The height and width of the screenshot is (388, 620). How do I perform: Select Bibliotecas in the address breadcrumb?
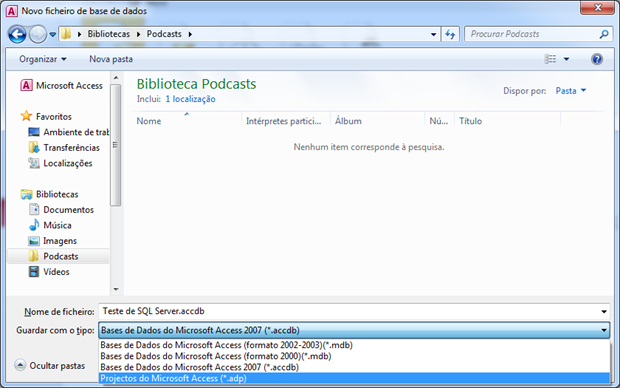[x=109, y=34]
